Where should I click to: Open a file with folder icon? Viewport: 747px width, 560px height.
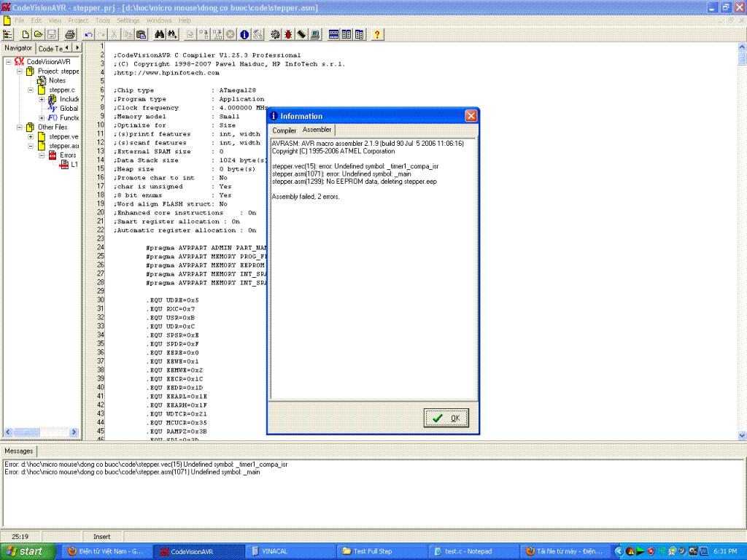[38, 34]
